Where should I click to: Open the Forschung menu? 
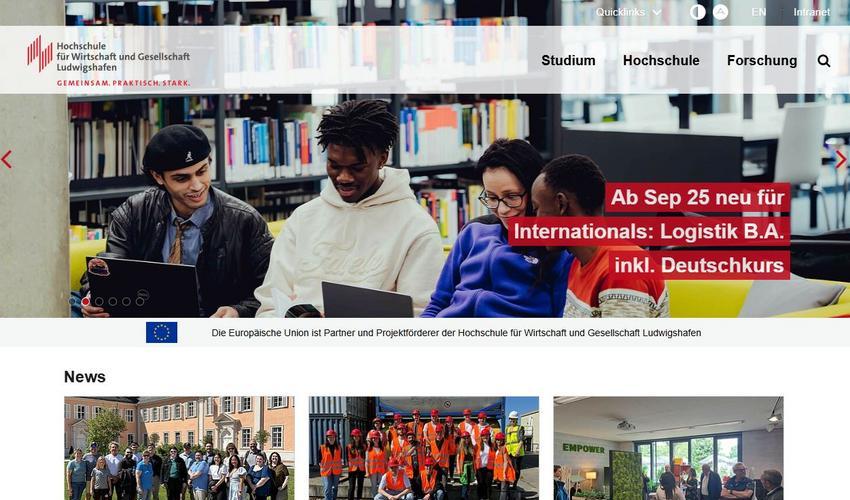click(762, 61)
